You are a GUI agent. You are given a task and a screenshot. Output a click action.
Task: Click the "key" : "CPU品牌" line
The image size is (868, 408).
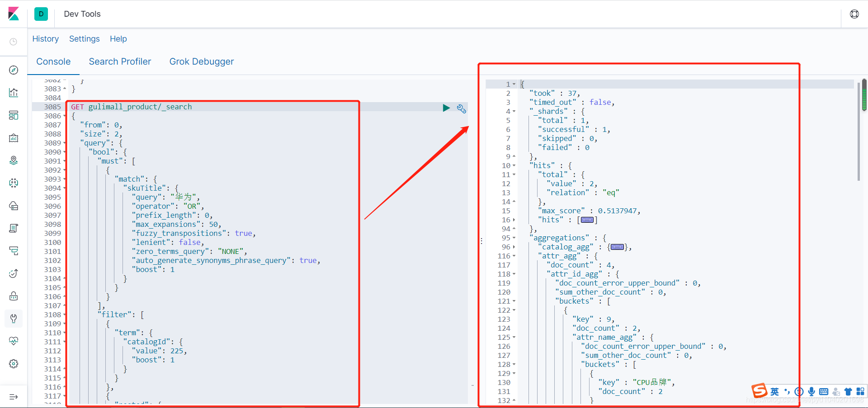point(637,383)
